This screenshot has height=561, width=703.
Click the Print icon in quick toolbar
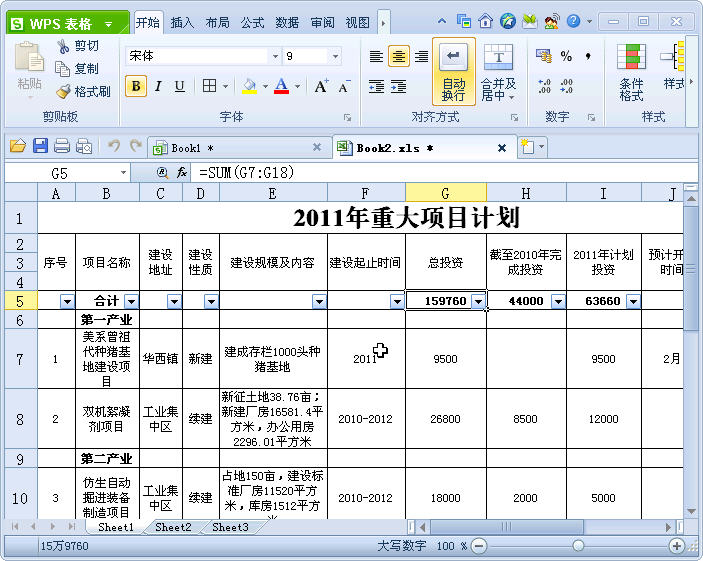click(x=62, y=146)
